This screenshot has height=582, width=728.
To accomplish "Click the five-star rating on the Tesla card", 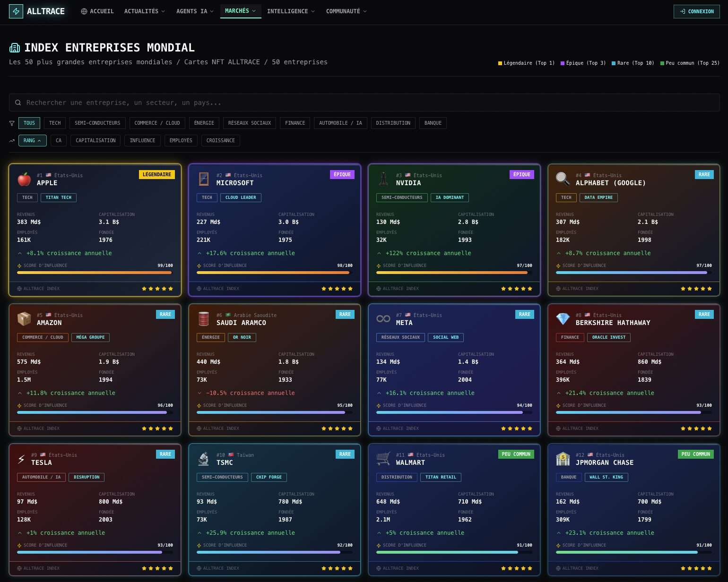I will pyautogui.click(x=157, y=568).
